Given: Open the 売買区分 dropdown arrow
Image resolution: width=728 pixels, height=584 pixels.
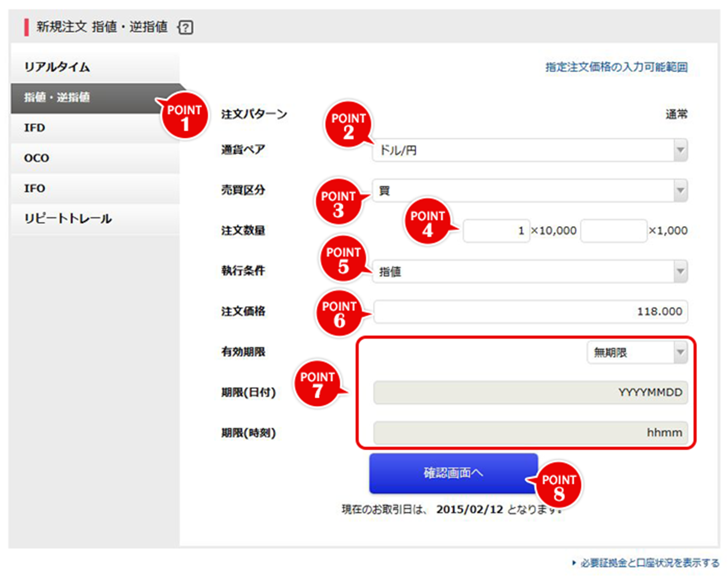Looking at the screenshot, I should (680, 191).
